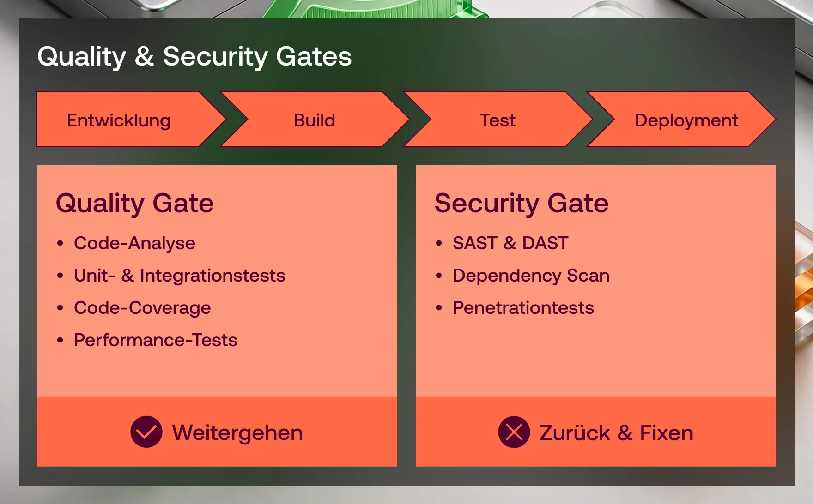
Task: Select the Entwicklung pipeline stage arrow
Action: pos(131,120)
